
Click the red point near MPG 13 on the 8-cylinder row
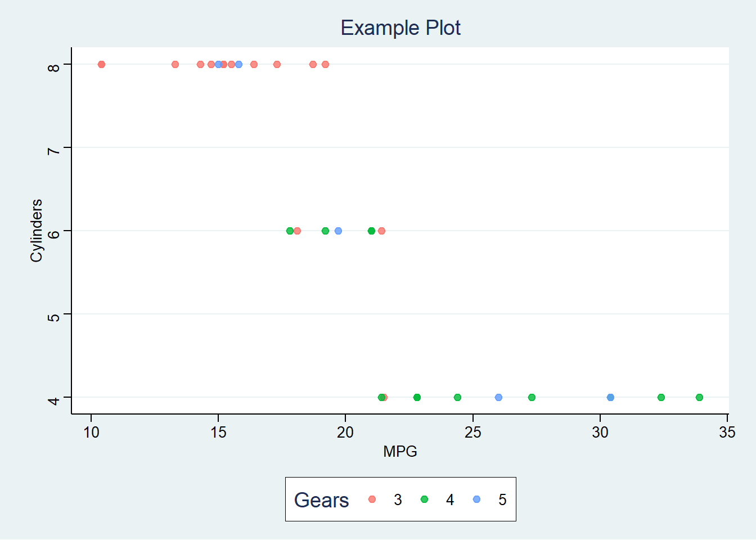click(x=175, y=64)
